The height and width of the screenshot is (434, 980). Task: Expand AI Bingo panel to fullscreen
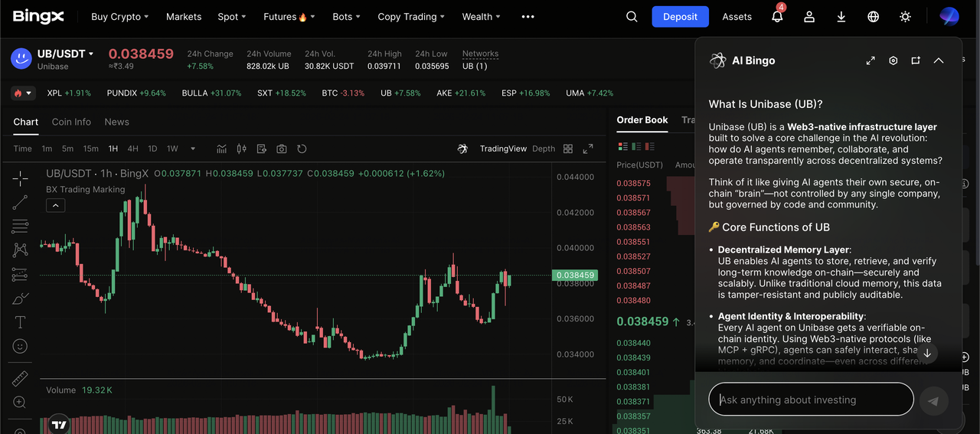point(871,60)
